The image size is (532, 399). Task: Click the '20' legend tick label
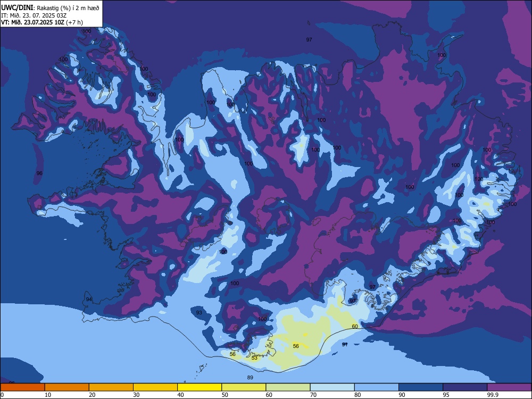pyautogui.click(x=92, y=395)
